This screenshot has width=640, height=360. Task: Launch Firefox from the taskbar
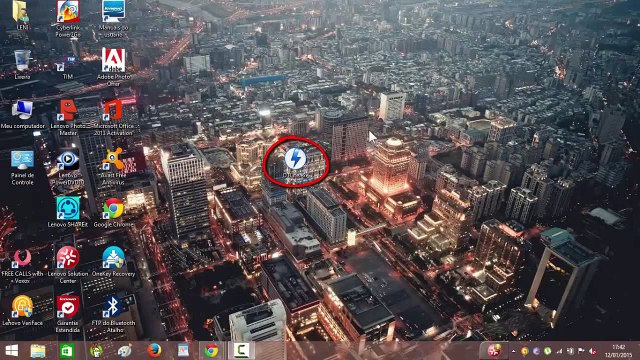[x=154, y=351]
